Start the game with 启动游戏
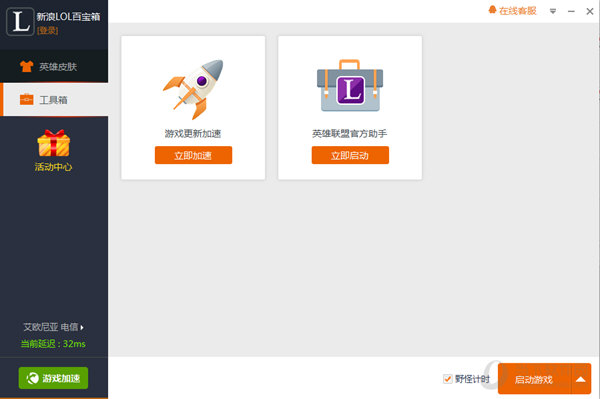The image size is (600, 399). click(534, 379)
